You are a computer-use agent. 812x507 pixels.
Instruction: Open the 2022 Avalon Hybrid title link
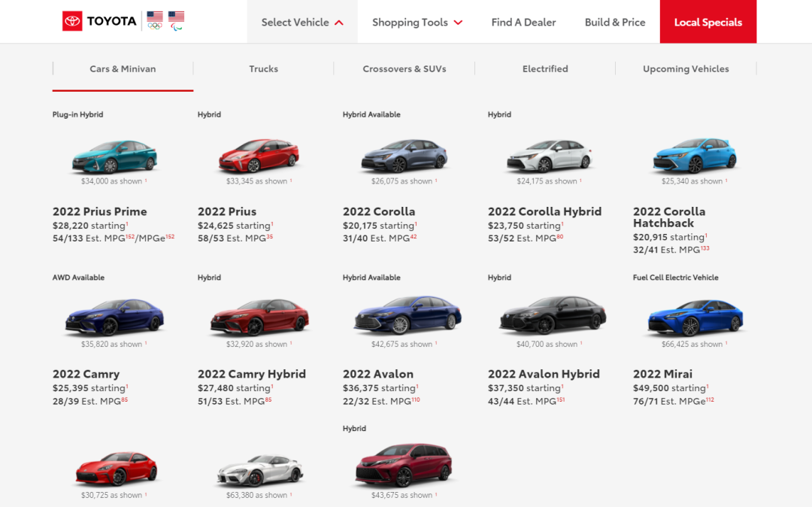[544, 374]
